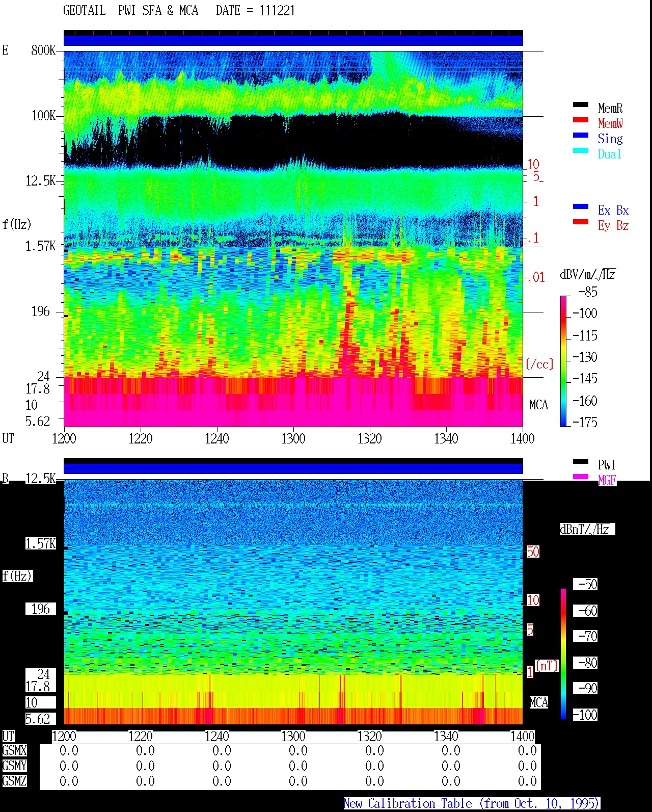Viewport: 652px width, 812px height.
Task: Click the MCA label beside electric panel
Action: (538, 405)
